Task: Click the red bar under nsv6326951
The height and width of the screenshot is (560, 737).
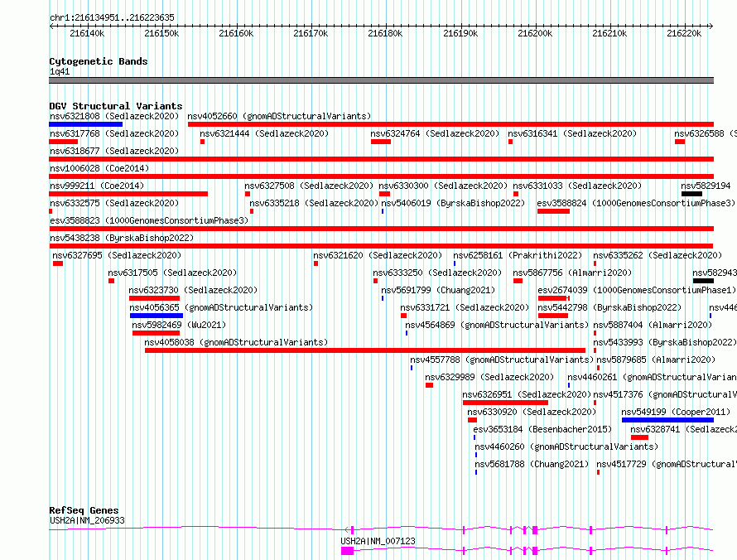Action: [505, 403]
